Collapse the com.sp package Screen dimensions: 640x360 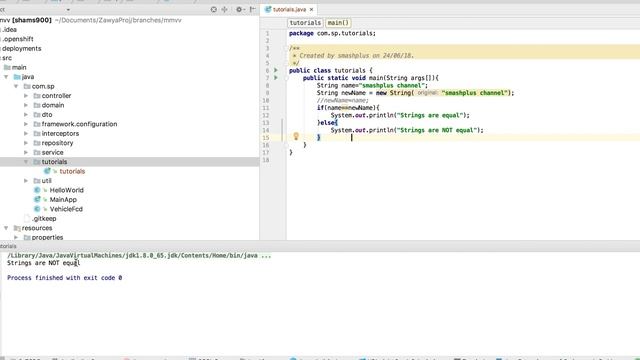pyautogui.click(x=16, y=86)
